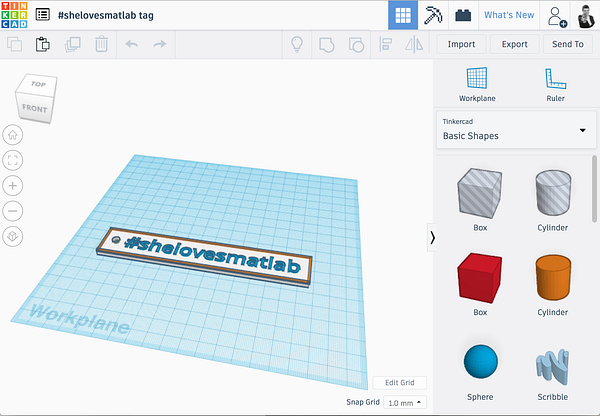Collapse the shapes panel with chevron
Screen dimensions: 600x416
(432, 238)
